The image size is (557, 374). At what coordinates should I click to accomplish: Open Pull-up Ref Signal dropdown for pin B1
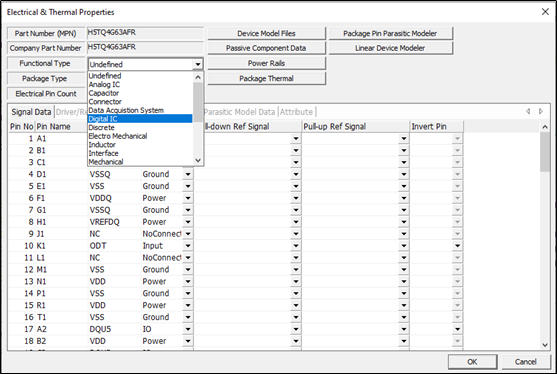coord(404,151)
